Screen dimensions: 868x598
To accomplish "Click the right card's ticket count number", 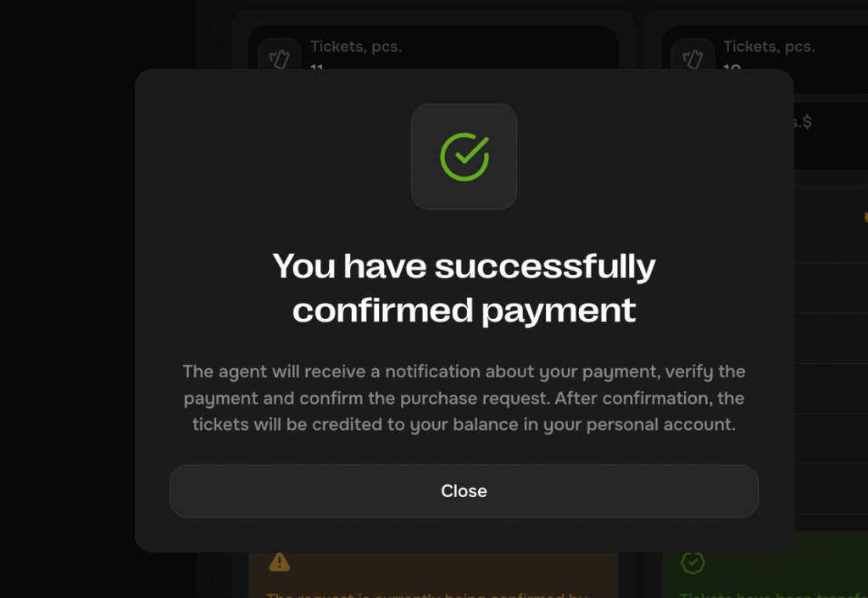I will [x=732, y=66].
